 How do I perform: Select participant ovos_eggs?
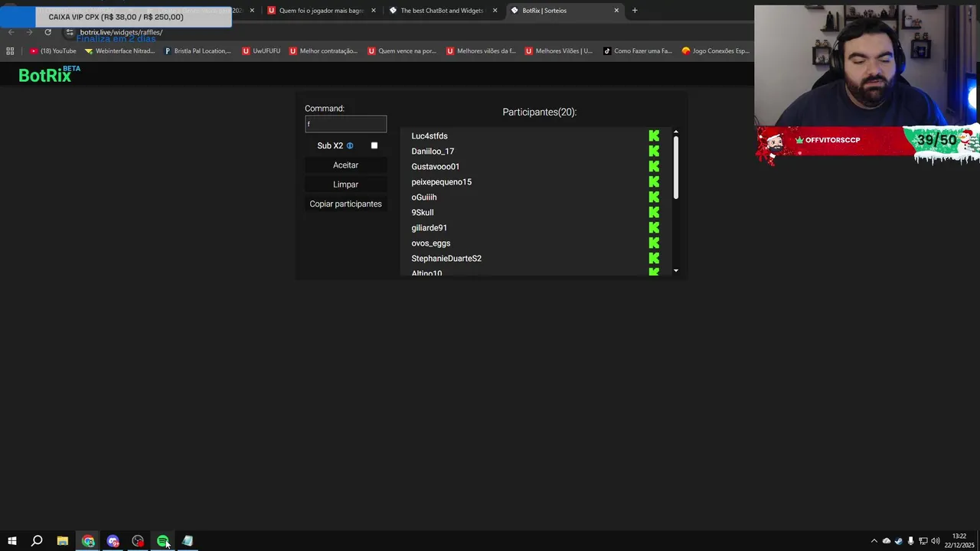pyautogui.click(x=431, y=243)
